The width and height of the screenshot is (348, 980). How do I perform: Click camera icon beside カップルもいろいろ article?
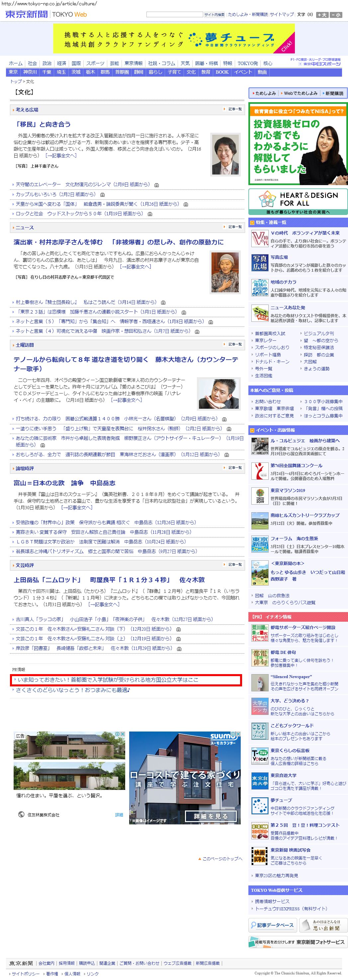pyautogui.click(x=102, y=195)
